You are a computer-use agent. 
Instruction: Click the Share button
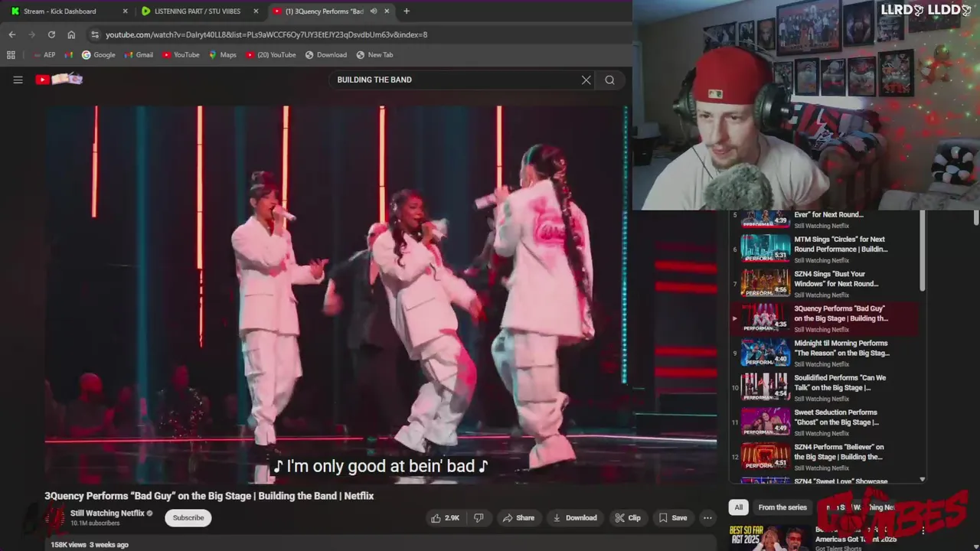coord(518,518)
